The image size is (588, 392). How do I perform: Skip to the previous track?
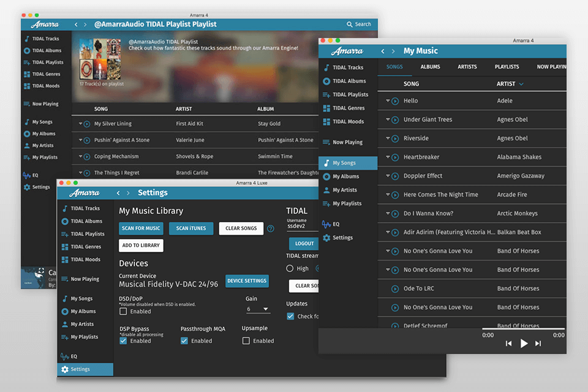[508, 343]
